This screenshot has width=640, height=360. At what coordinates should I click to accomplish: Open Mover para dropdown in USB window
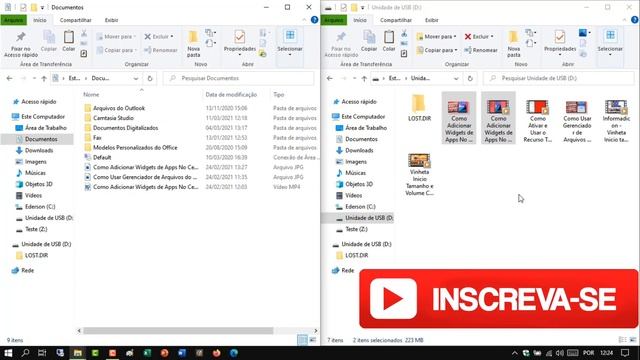coord(437,36)
